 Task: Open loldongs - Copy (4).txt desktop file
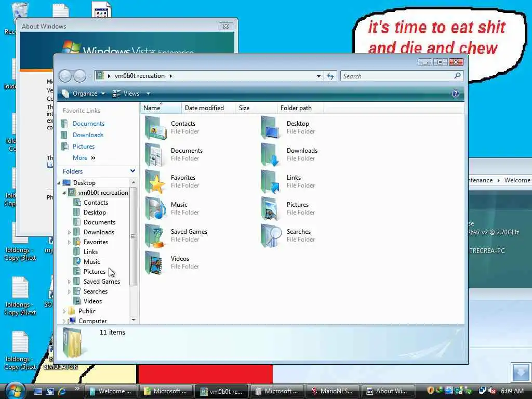point(20,296)
